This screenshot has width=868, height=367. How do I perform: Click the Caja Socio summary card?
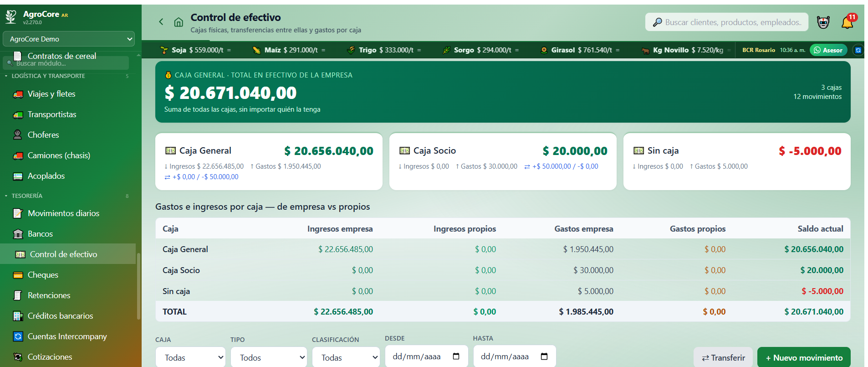point(503,161)
